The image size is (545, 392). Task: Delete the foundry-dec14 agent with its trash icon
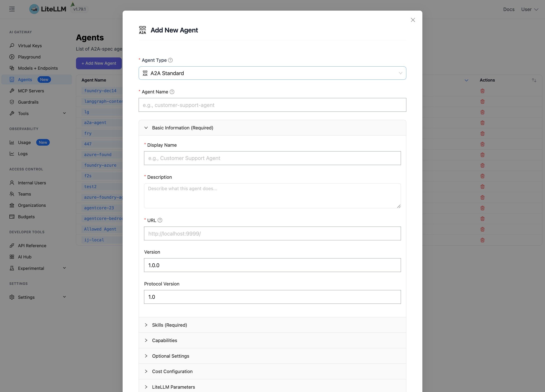(483, 91)
